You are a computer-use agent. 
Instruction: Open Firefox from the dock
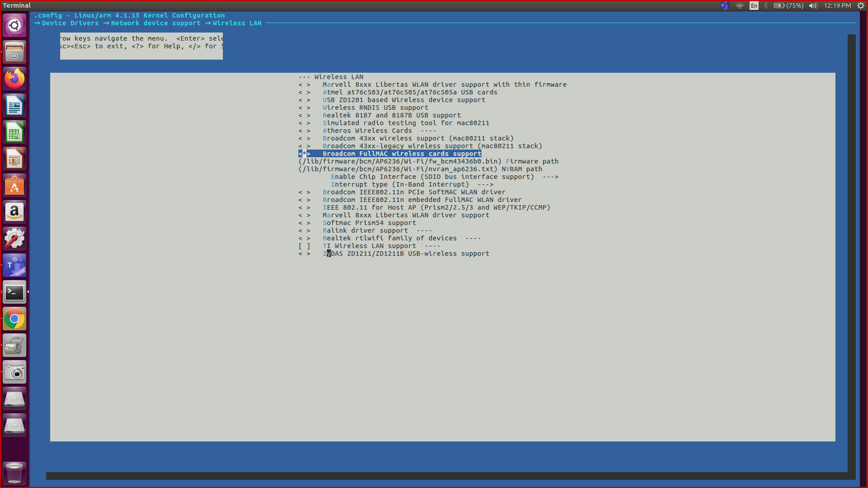[14, 78]
